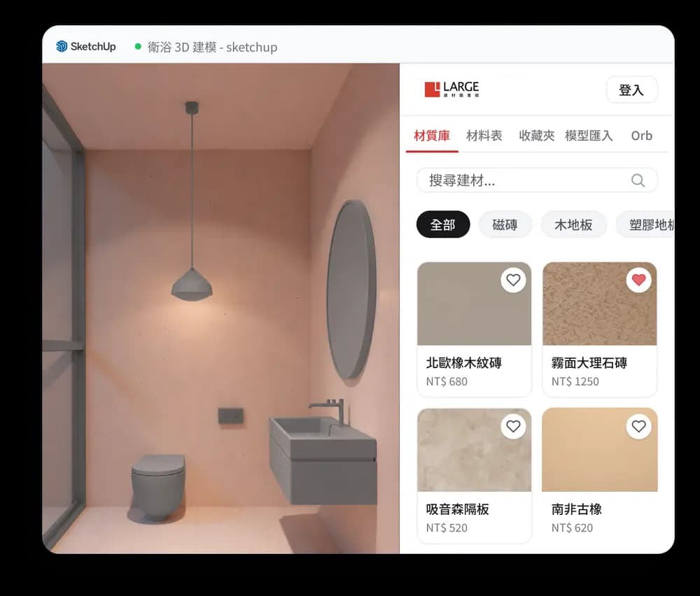Click the NT$ 620 price
The image size is (700, 596).
click(x=572, y=527)
